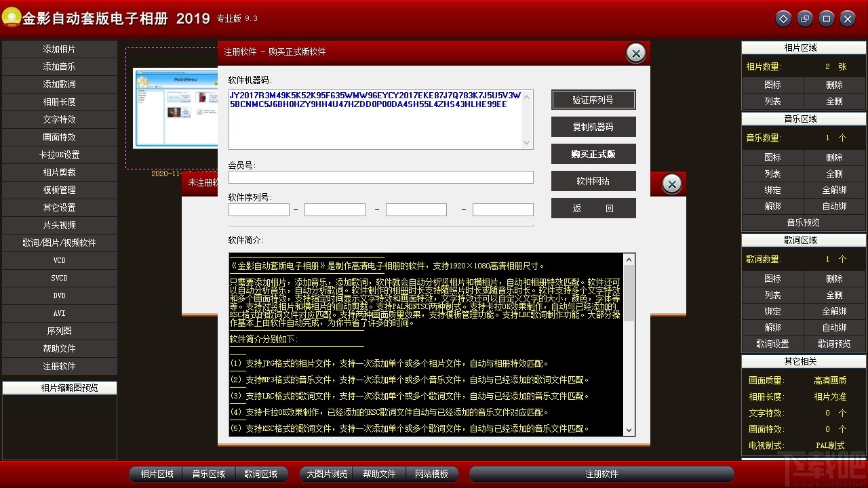Click 大图片浏览 in the bottom bar

coord(327,474)
